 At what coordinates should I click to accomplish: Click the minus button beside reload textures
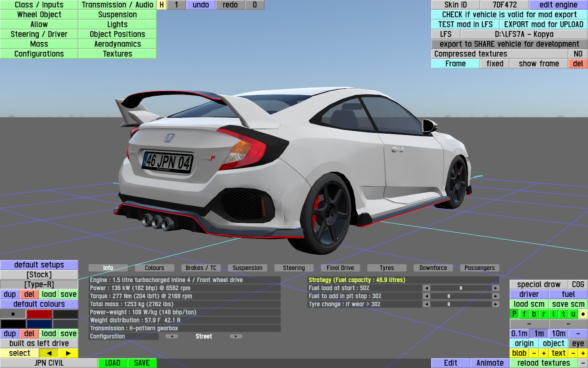point(583,363)
